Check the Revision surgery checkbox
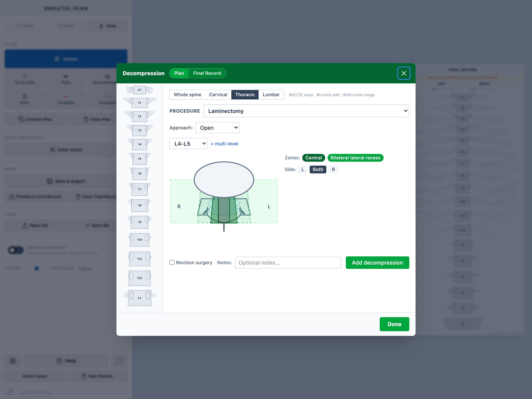This screenshot has height=399, width=532. [x=172, y=263]
